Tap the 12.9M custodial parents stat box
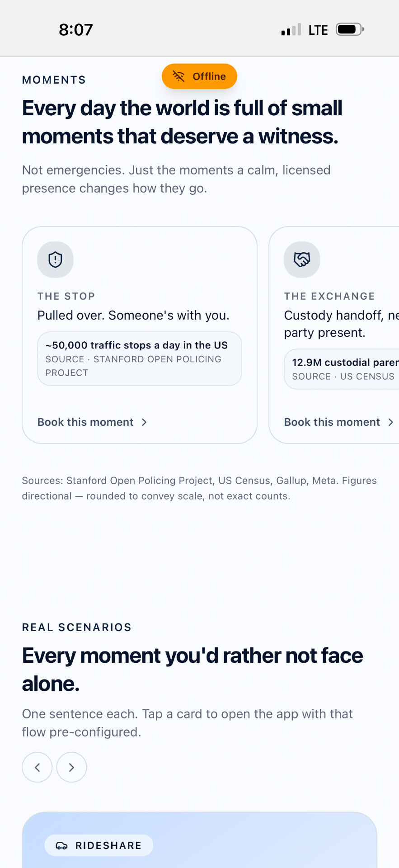The width and height of the screenshot is (399, 868). coord(342,369)
